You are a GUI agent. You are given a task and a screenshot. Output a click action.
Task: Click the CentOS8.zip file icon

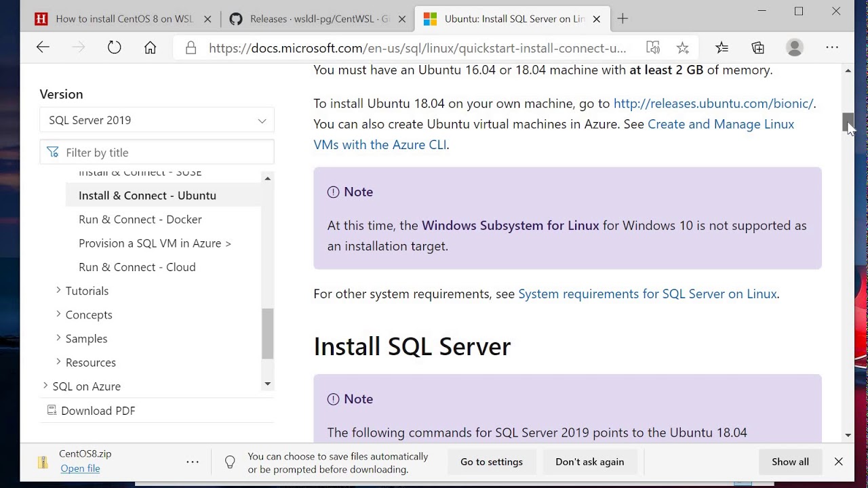click(43, 462)
